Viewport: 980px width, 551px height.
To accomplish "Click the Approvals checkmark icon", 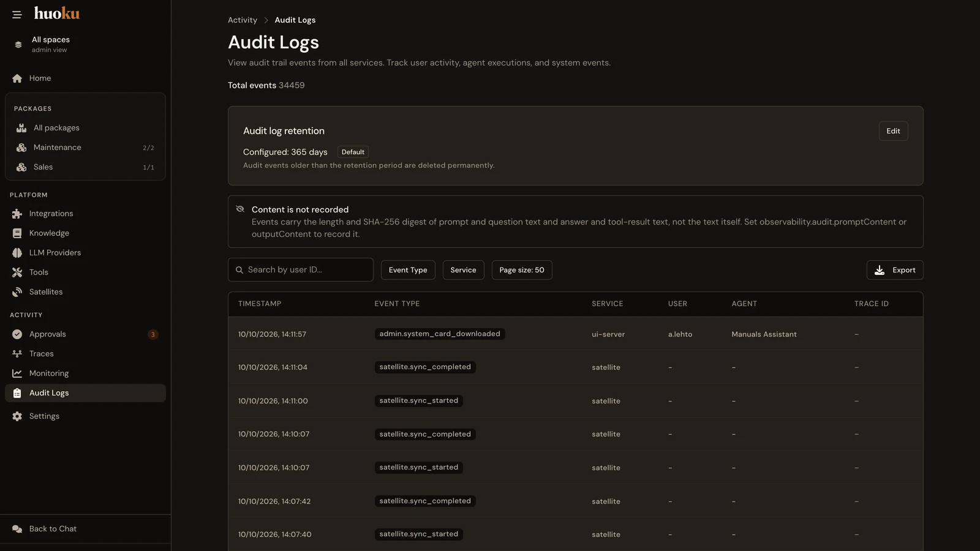I will point(17,334).
